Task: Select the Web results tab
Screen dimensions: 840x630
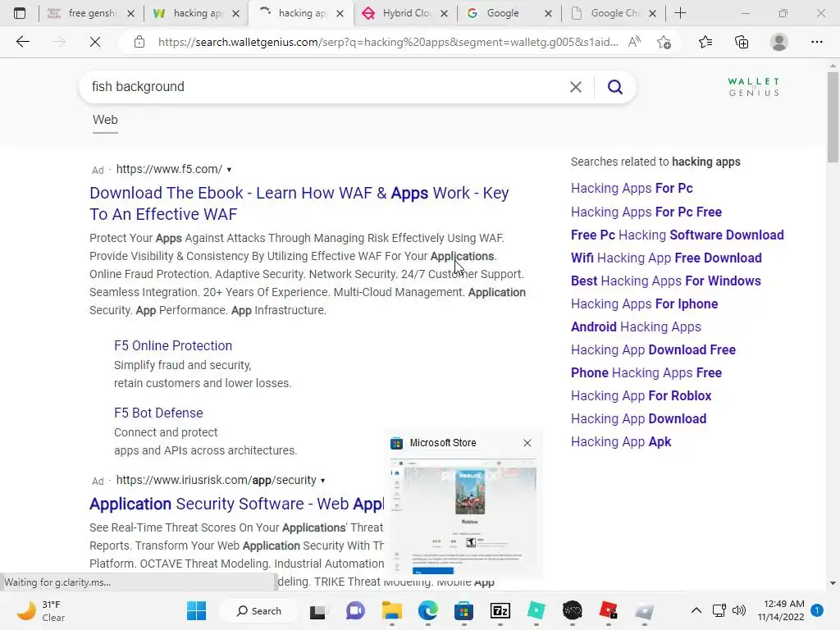Action: click(105, 120)
